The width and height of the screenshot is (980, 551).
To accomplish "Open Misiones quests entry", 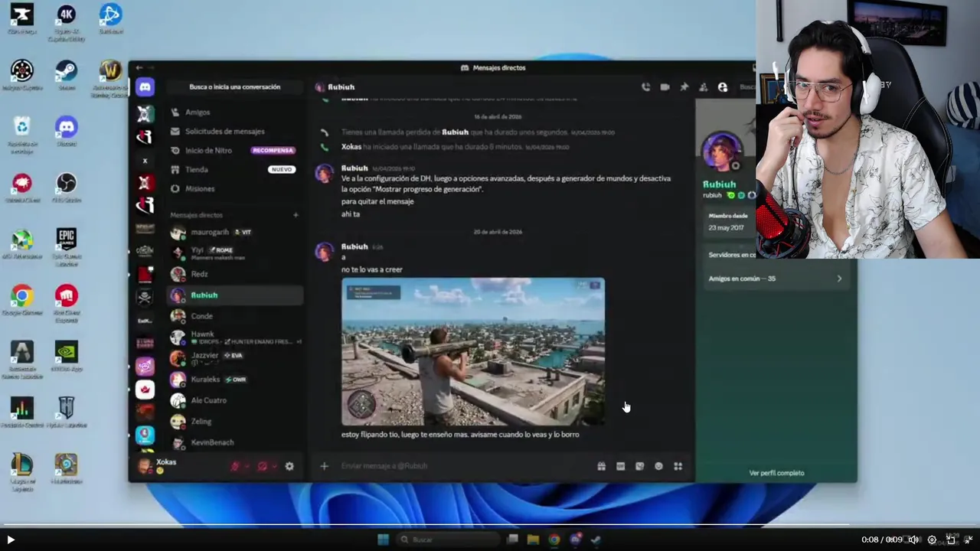I will point(234,188).
